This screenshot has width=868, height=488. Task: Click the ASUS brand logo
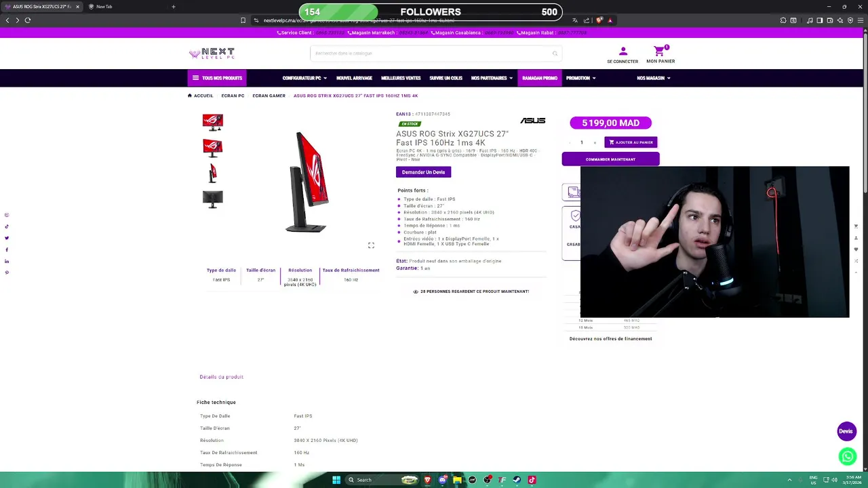532,121
